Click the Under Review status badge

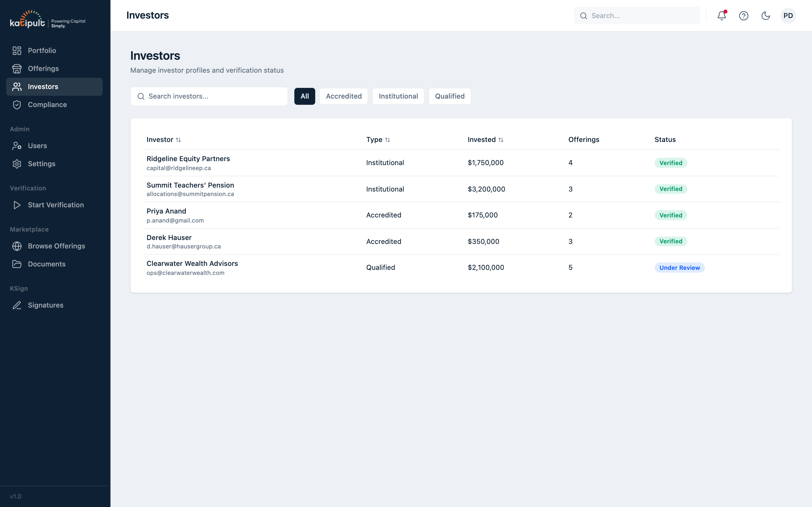tap(679, 268)
